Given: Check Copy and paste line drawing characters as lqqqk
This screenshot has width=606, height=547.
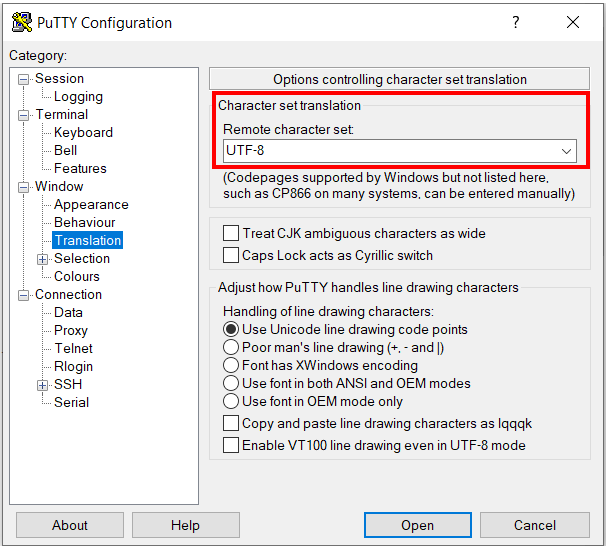Looking at the screenshot, I should pos(231,423).
